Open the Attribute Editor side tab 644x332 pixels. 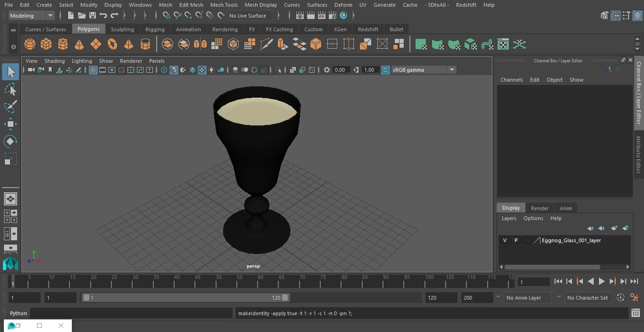pyautogui.click(x=638, y=154)
